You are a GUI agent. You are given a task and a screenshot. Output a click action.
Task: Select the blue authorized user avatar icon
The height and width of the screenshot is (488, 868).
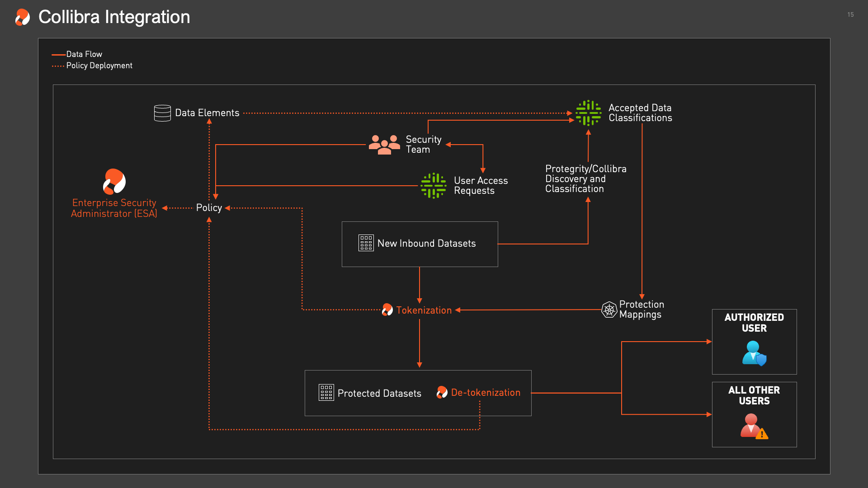click(x=754, y=353)
